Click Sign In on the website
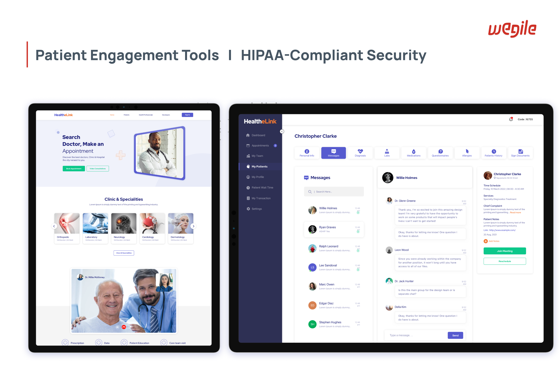This screenshot has height=392, width=560. click(187, 115)
